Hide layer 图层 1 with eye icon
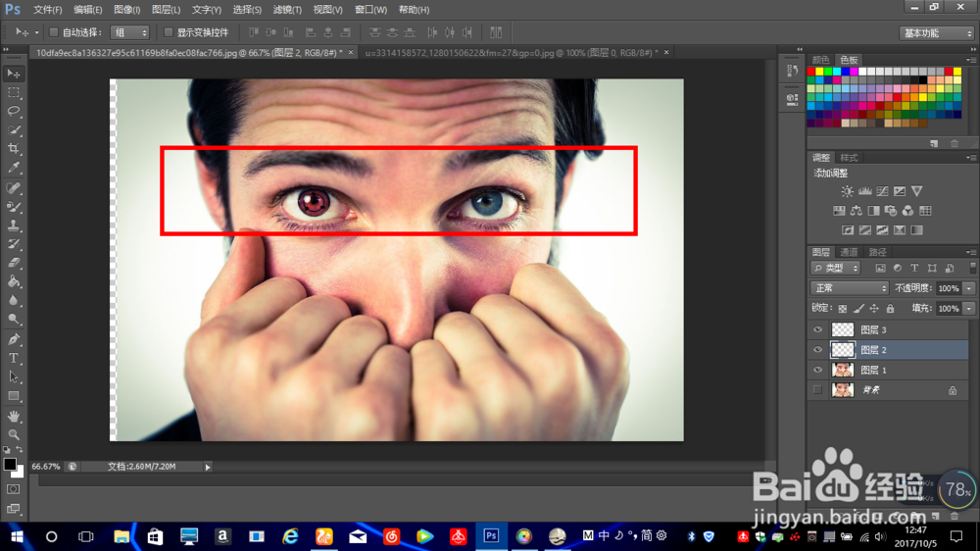This screenshot has height=551, width=980. 817,370
